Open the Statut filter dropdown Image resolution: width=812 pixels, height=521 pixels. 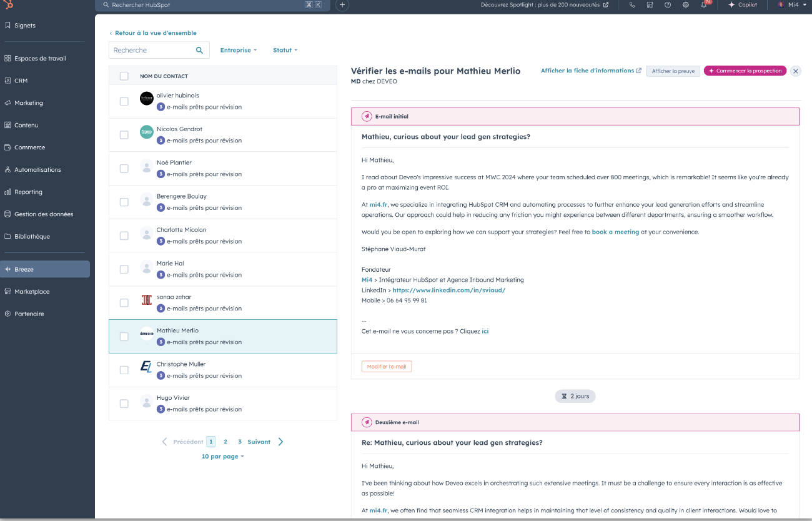click(x=285, y=50)
